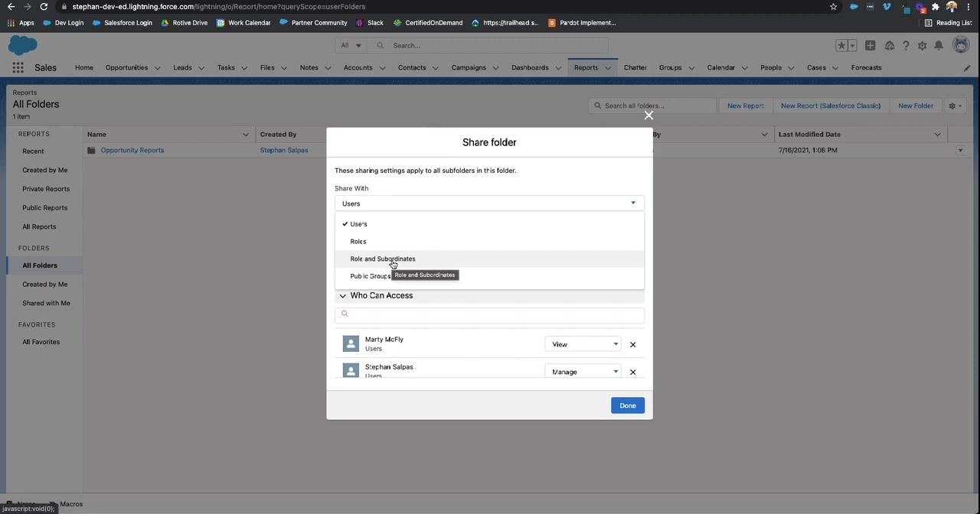Open the Dev Login bookmark
Viewport: 980px width, 514px height.
click(x=64, y=23)
